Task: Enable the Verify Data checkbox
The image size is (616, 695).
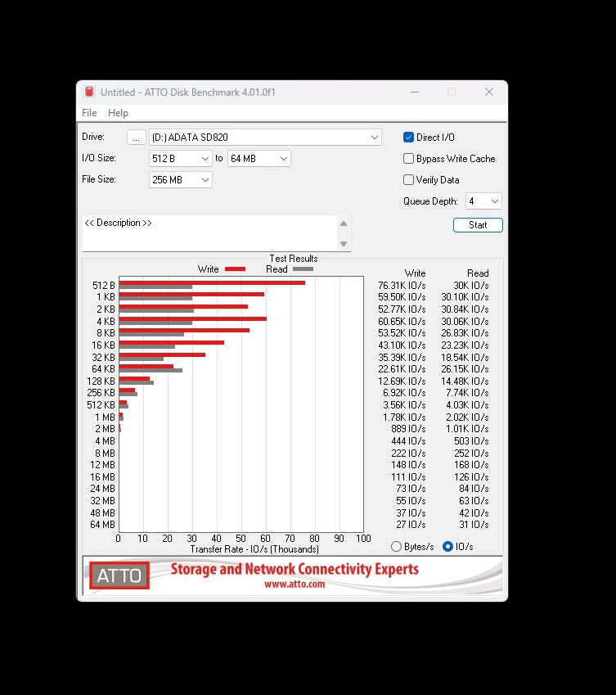Action: pos(409,180)
